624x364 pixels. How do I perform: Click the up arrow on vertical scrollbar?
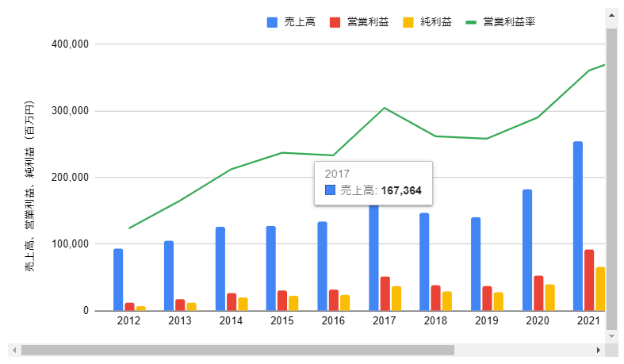(x=611, y=14)
